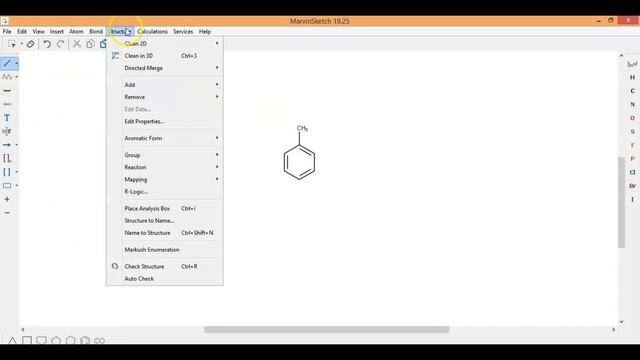This screenshot has width=640, height=360.
Task: Click the vertical scrollbar thumb
Action: [x=621, y=202]
